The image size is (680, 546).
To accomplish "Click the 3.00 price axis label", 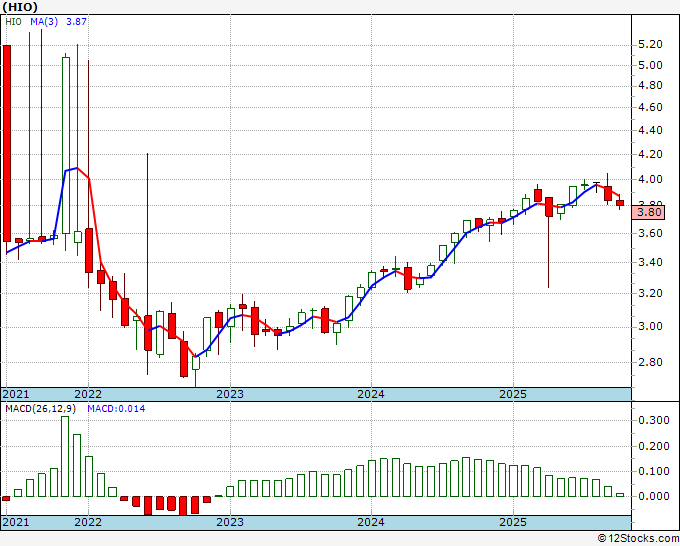I will 650,326.
